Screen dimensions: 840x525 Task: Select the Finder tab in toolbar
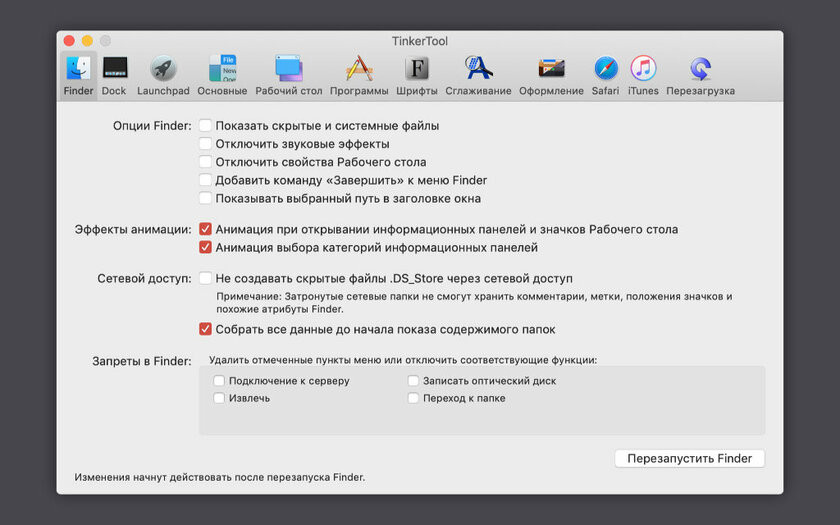pyautogui.click(x=78, y=76)
